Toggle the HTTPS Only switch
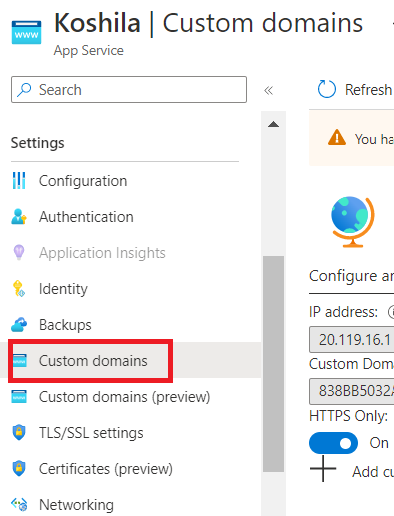This screenshot has height=516, width=394. (333, 443)
